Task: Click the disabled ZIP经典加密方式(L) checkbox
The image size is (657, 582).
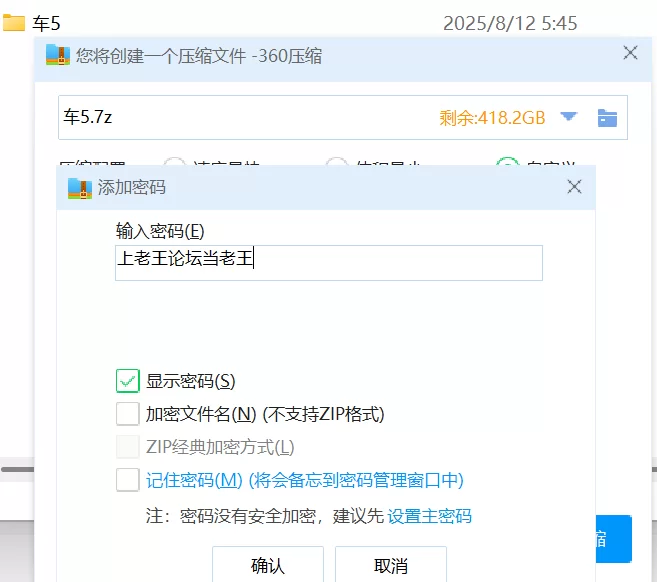Action: (128, 447)
